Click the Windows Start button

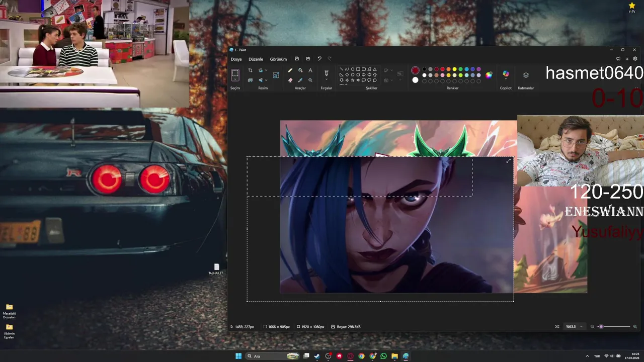(x=238, y=356)
